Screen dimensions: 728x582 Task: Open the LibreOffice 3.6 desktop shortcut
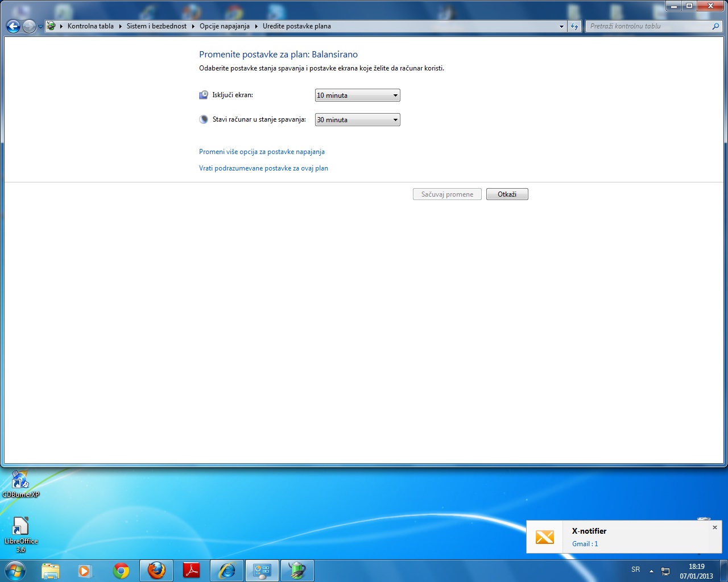[x=21, y=535]
